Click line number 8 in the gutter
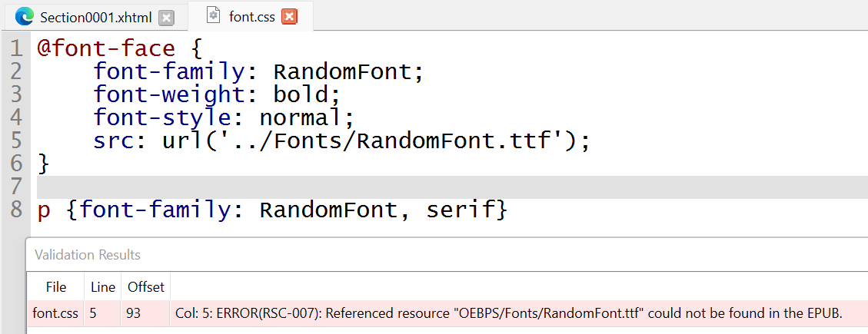The height and width of the screenshot is (334, 868). (16, 210)
